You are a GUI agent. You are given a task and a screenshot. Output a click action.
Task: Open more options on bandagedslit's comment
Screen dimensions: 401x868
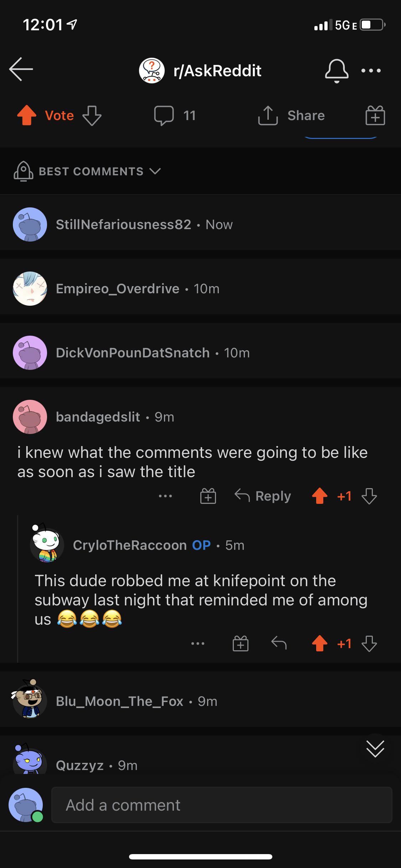(x=165, y=496)
